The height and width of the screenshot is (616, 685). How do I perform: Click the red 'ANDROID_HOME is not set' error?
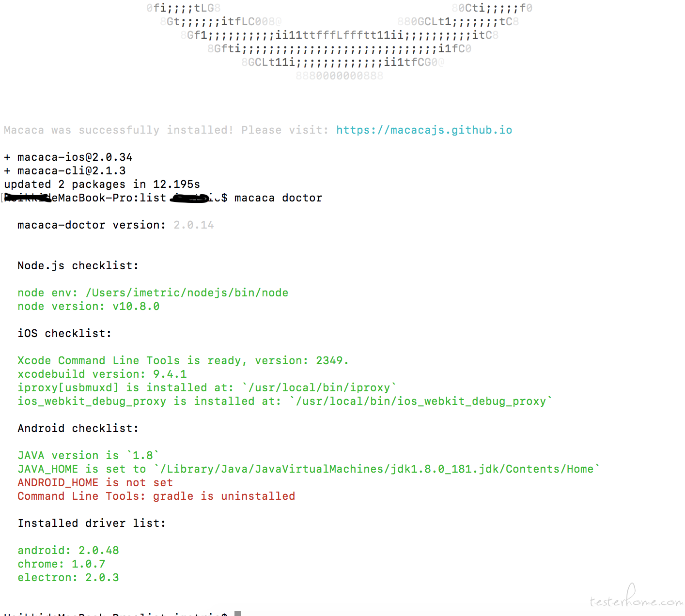coord(95,483)
